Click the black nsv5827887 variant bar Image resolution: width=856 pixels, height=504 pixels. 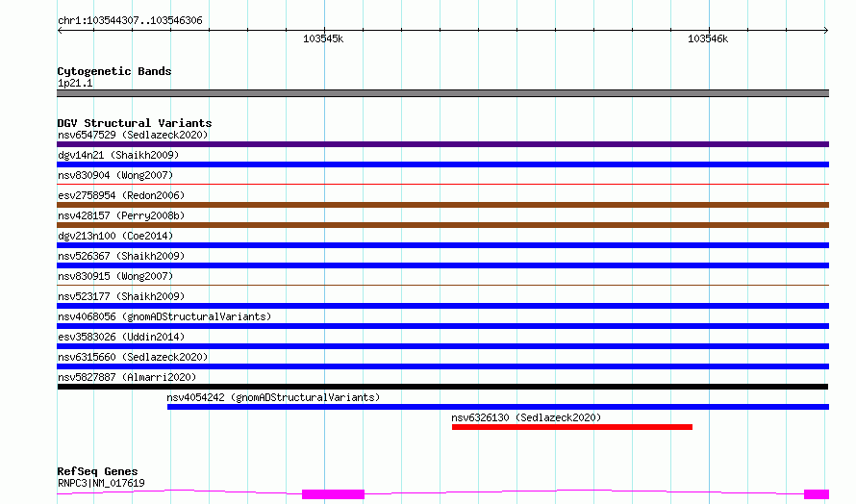pyautogui.click(x=442, y=387)
